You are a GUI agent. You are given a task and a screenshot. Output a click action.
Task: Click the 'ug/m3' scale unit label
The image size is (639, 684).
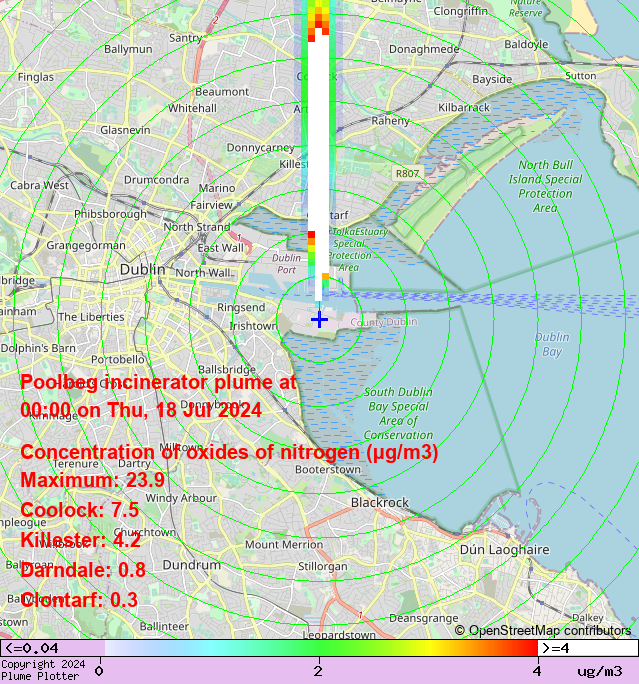600,671
